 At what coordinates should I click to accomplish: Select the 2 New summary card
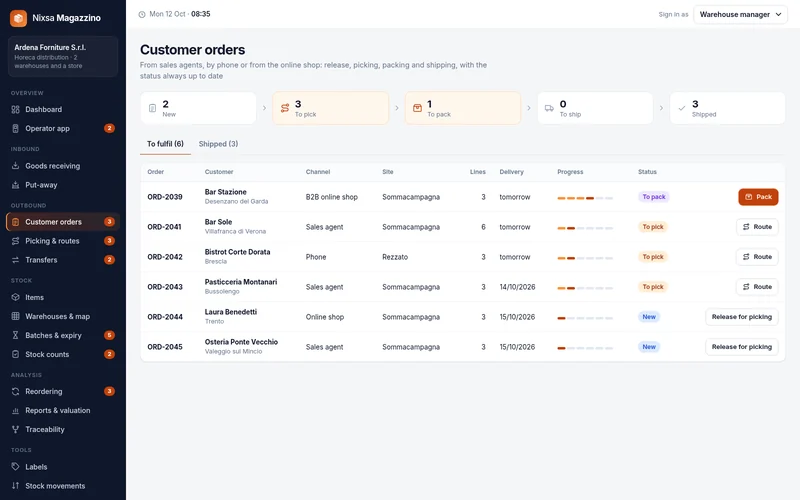[x=198, y=108]
